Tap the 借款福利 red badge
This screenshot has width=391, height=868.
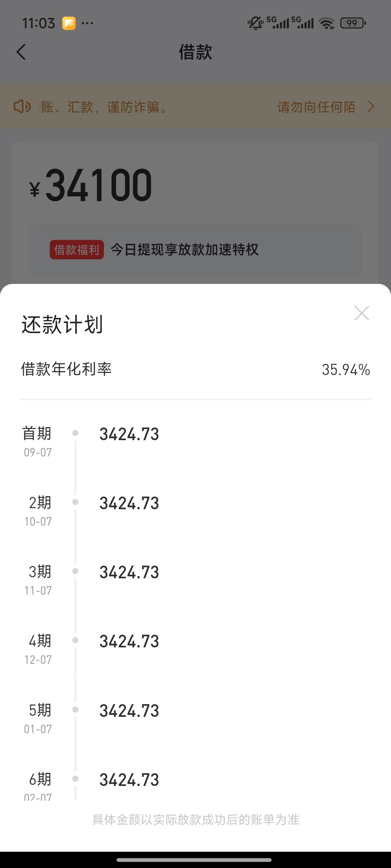(x=77, y=250)
